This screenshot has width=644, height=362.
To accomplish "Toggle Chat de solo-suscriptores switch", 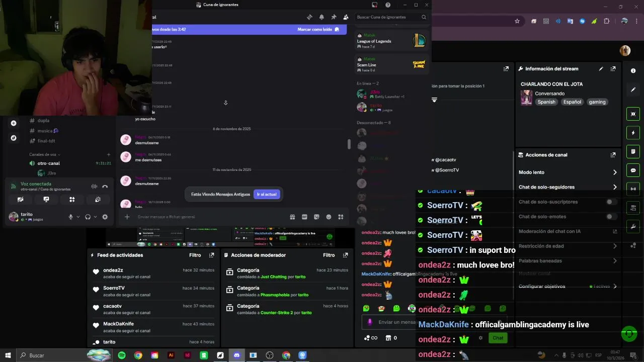I will [x=611, y=202].
